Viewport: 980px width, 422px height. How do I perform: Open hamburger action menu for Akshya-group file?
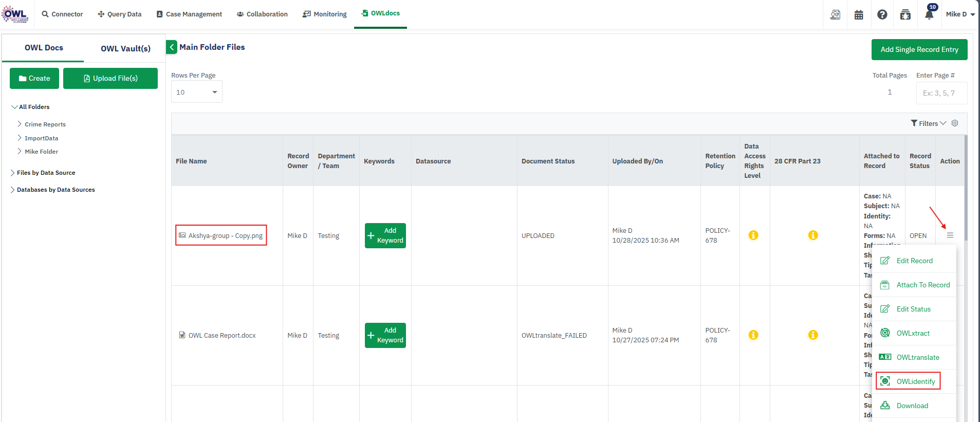[x=950, y=235]
